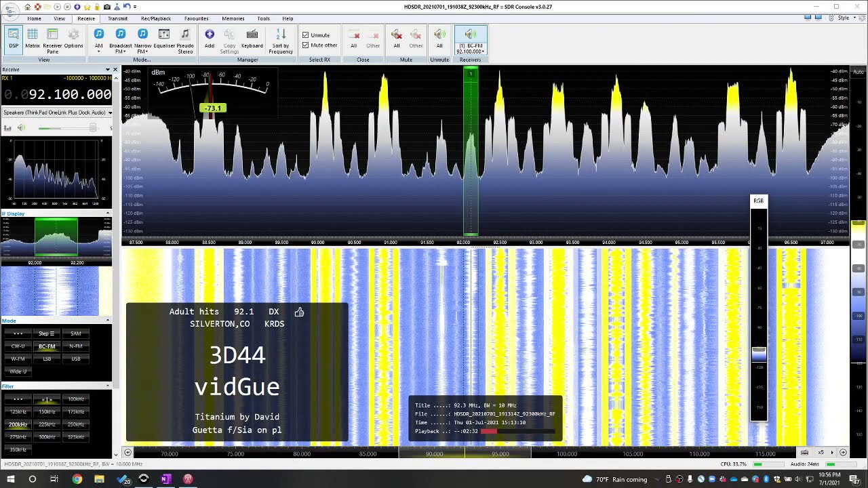The image size is (868, 488).
Task: Toggle Pseudo Stereo mode
Action: click(185, 41)
